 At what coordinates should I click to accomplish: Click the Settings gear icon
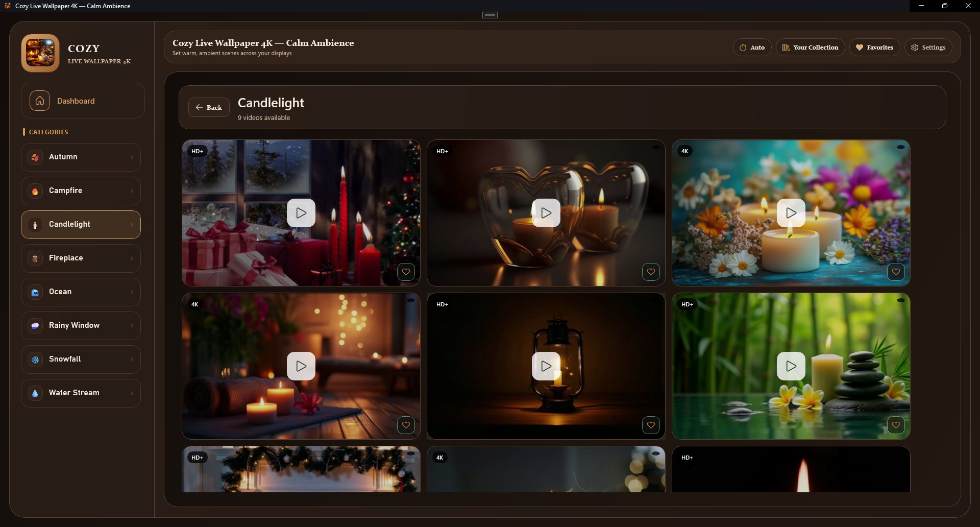tap(915, 47)
